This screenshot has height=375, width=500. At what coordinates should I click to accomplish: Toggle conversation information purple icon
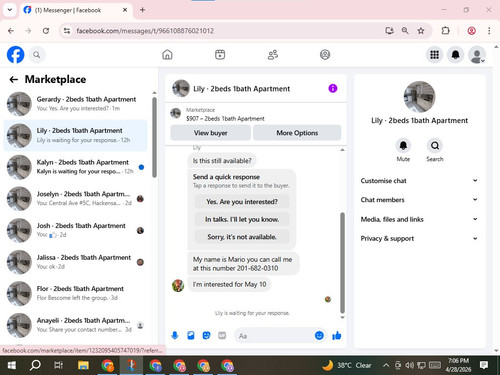click(333, 88)
